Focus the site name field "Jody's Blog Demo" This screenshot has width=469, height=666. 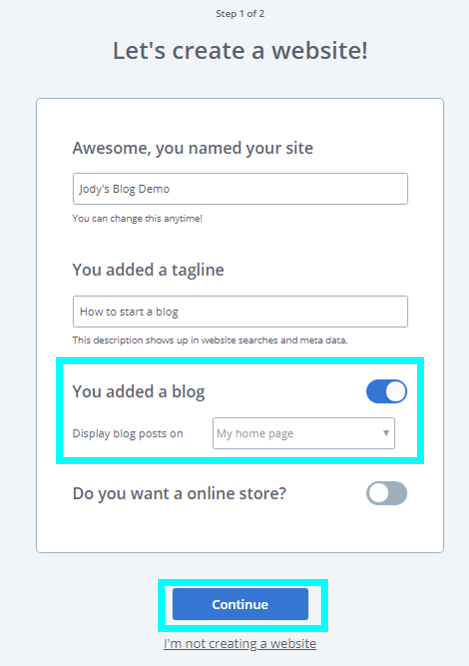[240, 189]
